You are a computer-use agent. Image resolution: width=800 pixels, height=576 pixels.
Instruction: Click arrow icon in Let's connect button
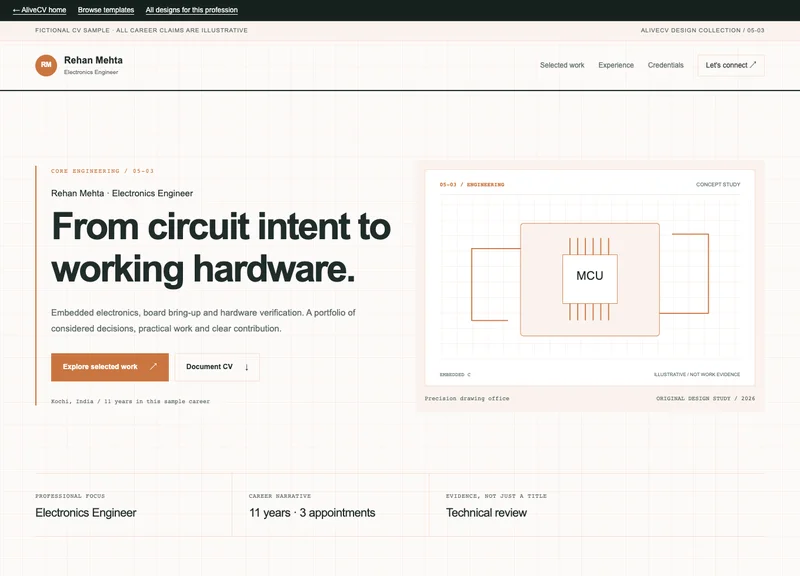point(753,65)
